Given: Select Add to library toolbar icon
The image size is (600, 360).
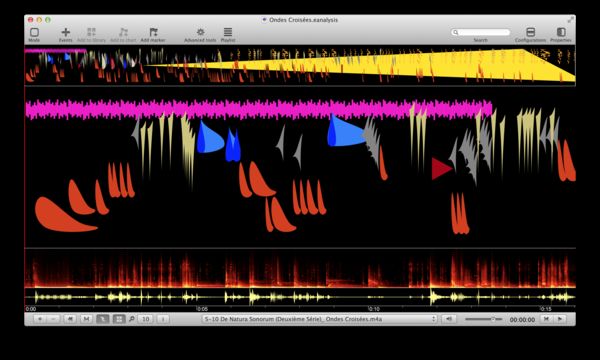Looking at the screenshot, I should (91, 32).
